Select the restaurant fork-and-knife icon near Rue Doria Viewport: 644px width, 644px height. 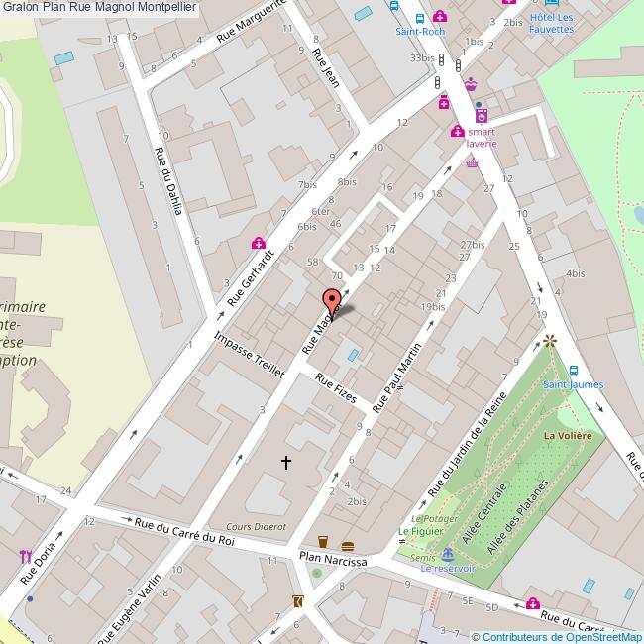pyautogui.click(x=26, y=557)
